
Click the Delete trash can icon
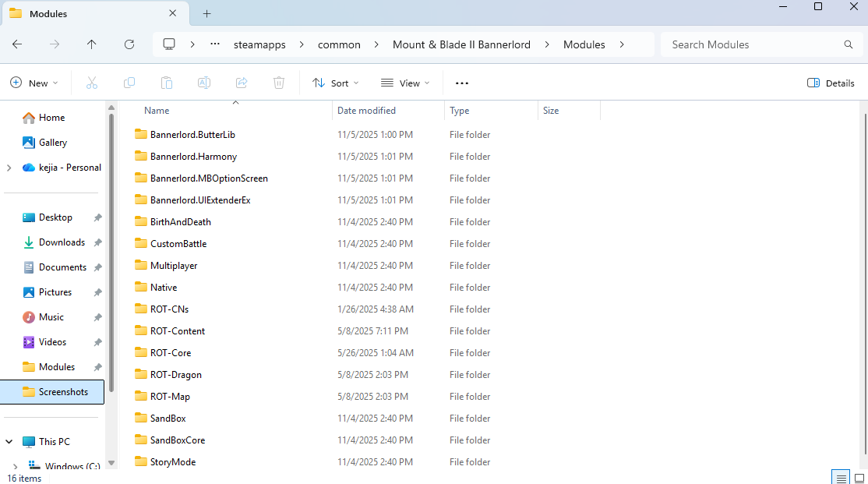(279, 83)
